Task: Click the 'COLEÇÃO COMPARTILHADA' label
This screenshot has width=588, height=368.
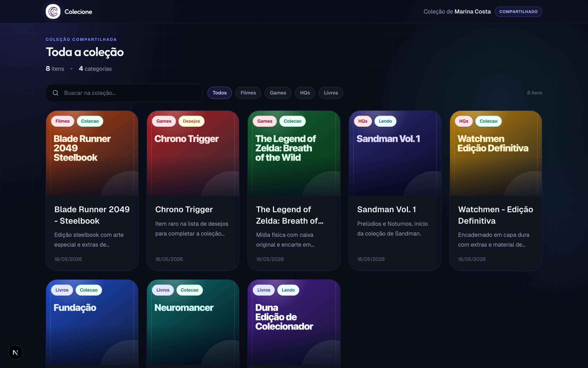Action: (x=81, y=39)
